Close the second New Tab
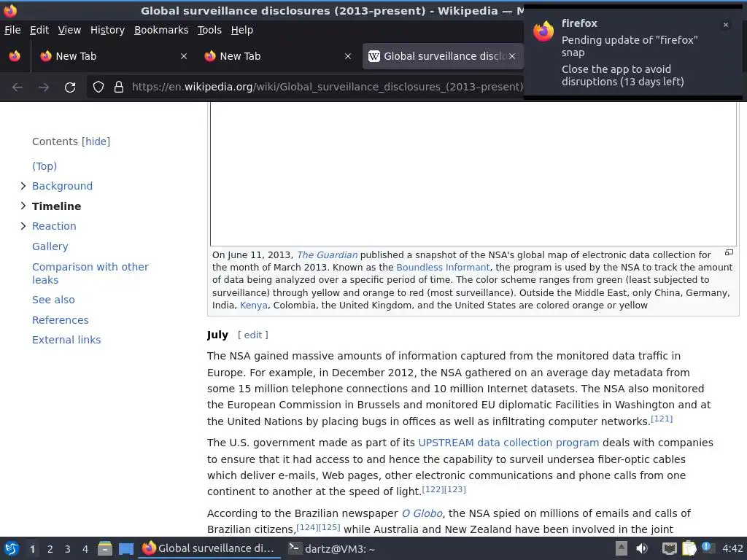The height and width of the screenshot is (560, 747). click(348, 56)
